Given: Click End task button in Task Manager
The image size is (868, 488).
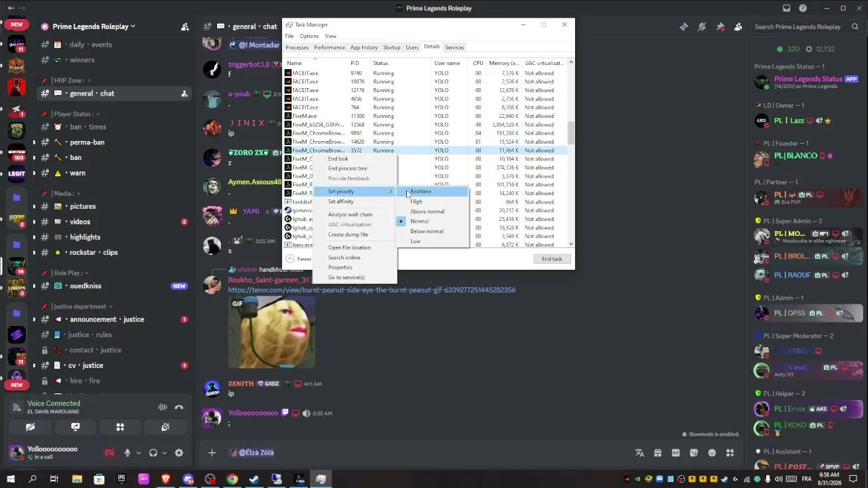Looking at the screenshot, I should 552,259.
